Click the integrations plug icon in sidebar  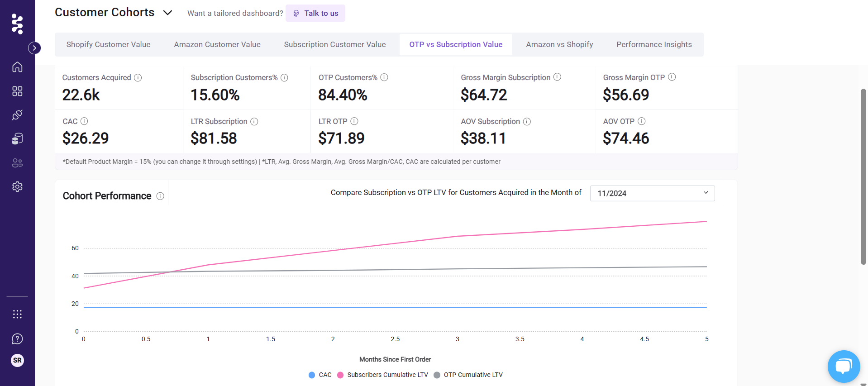(17, 115)
